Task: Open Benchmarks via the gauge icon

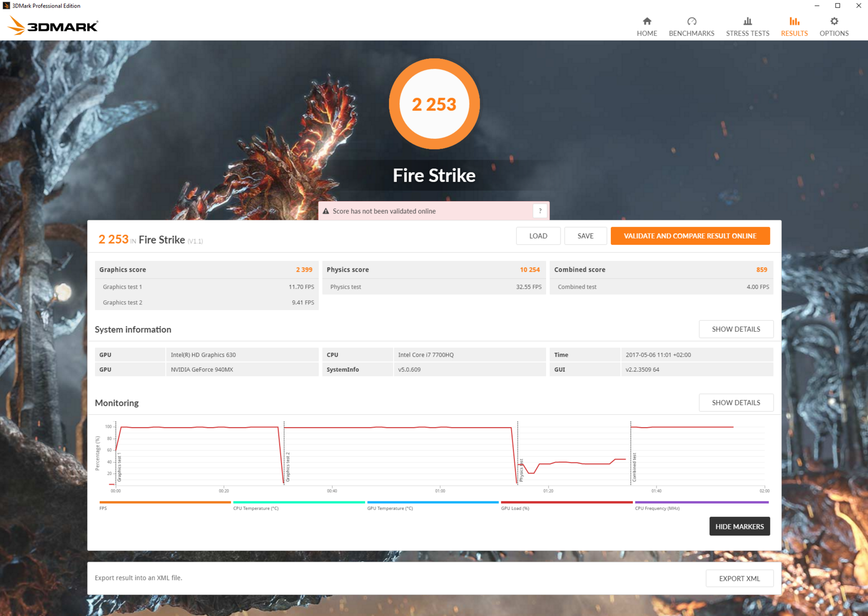Action: 691,21
